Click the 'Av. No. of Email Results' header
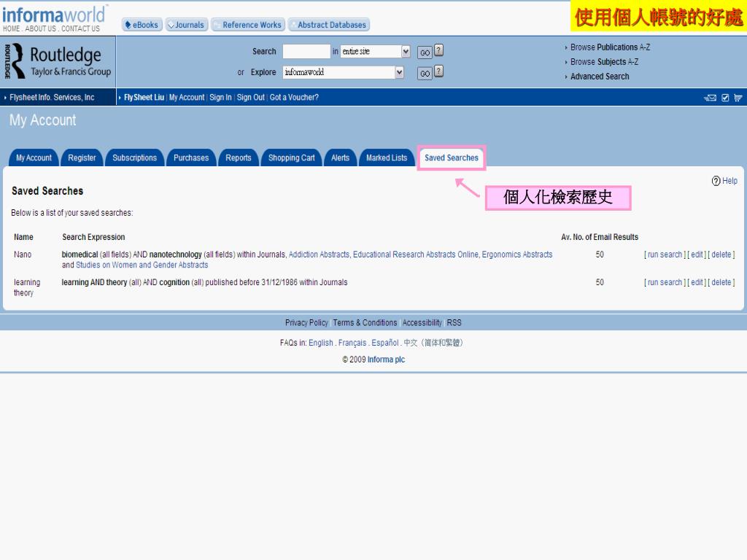 (600, 237)
